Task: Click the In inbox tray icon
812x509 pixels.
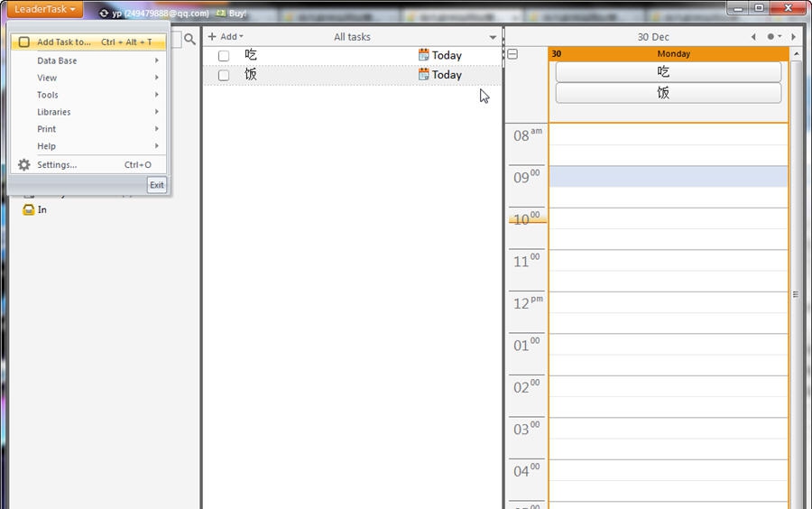Action: pyautogui.click(x=29, y=209)
